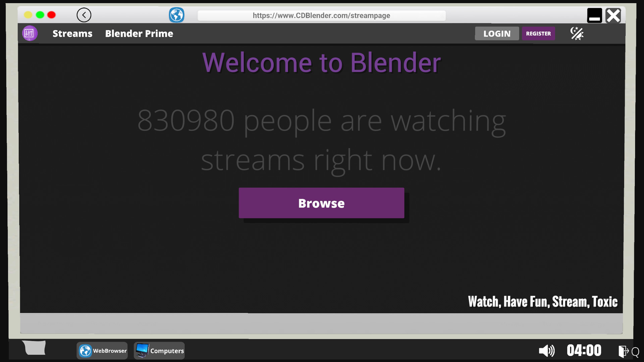
Task: Click the Computers taskbar icon
Action: (x=161, y=350)
